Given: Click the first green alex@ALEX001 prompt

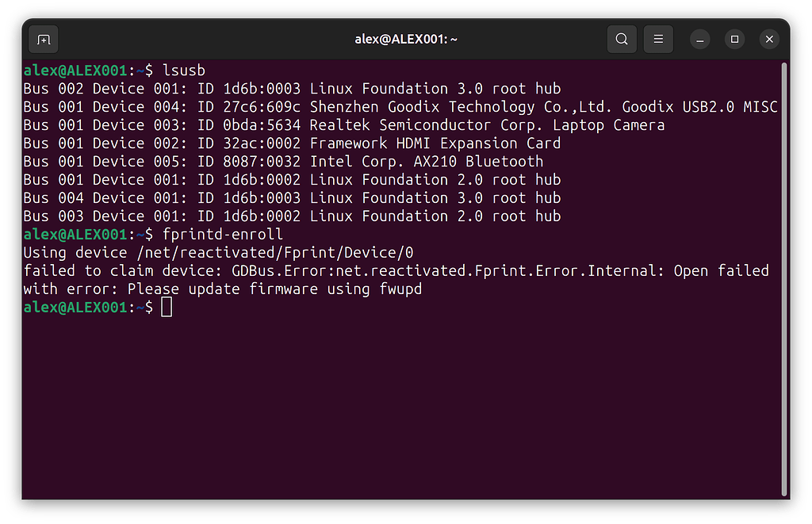Looking at the screenshot, I should [x=75, y=70].
